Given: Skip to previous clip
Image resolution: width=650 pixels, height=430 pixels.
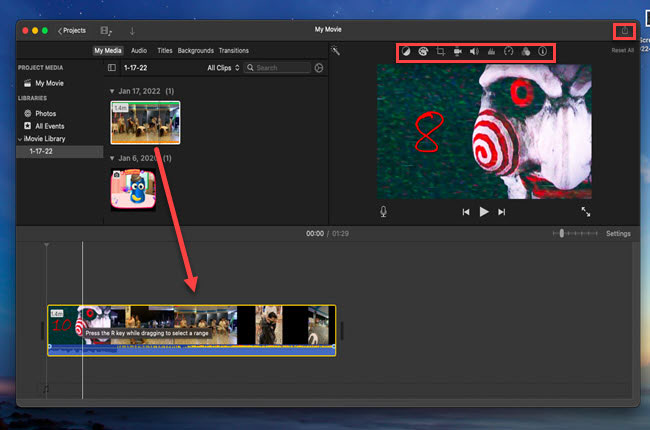Looking at the screenshot, I should 466,212.
